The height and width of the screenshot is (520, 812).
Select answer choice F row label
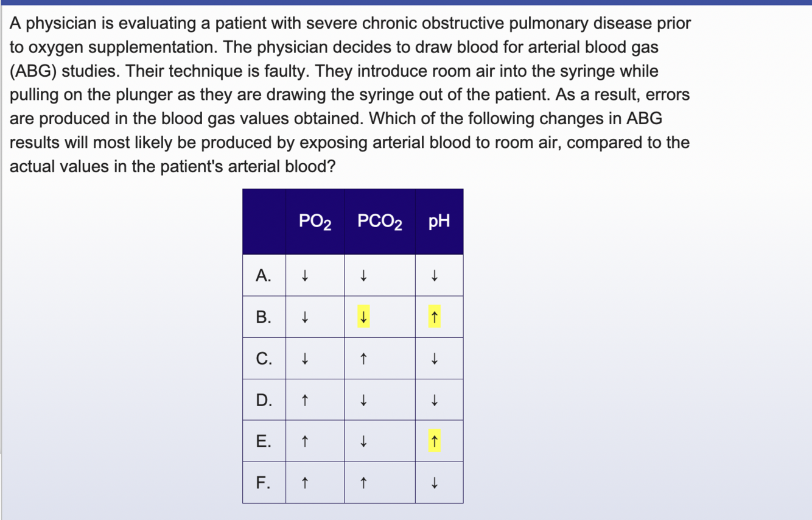pos(264,482)
